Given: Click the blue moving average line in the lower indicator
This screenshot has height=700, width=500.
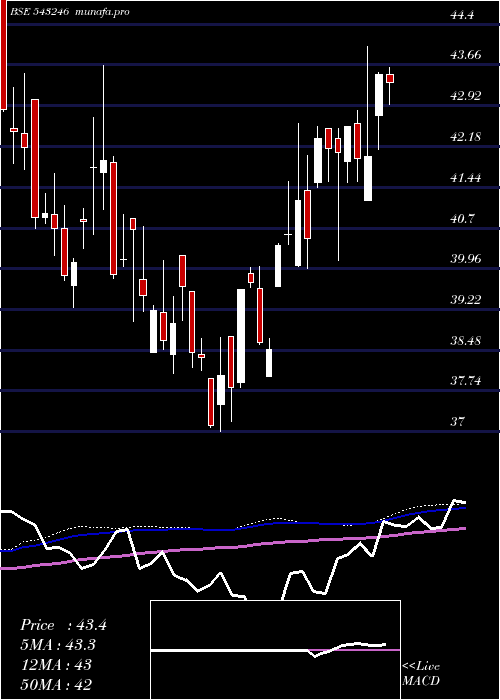Looking at the screenshot, I should pyautogui.click(x=232, y=529).
